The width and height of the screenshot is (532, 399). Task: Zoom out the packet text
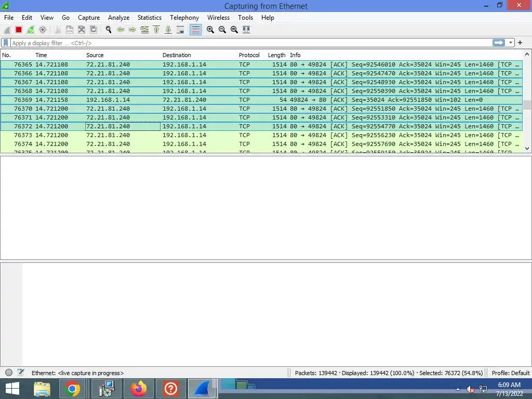pyautogui.click(x=222, y=30)
